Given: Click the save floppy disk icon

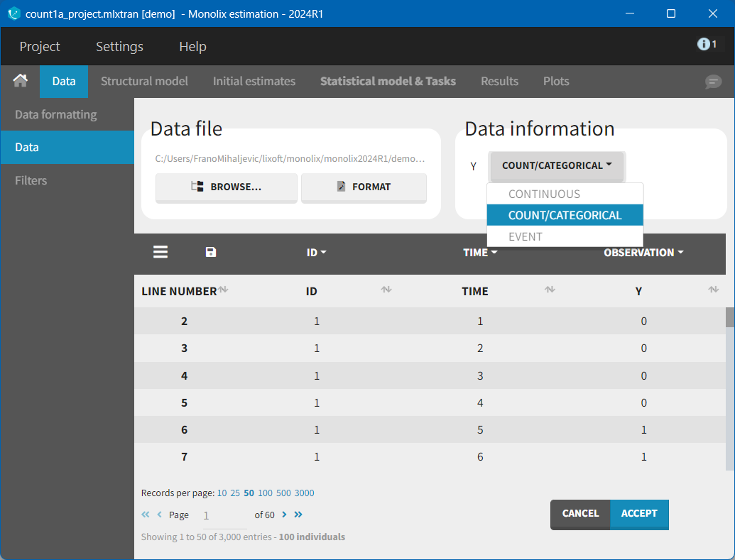Looking at the screenshot, I should click(x=211, y=252).
